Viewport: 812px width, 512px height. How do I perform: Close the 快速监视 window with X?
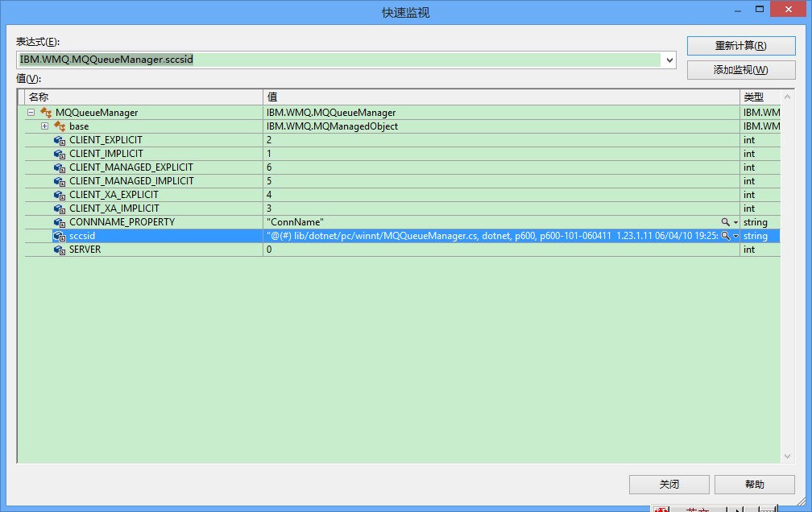point(788,10)
